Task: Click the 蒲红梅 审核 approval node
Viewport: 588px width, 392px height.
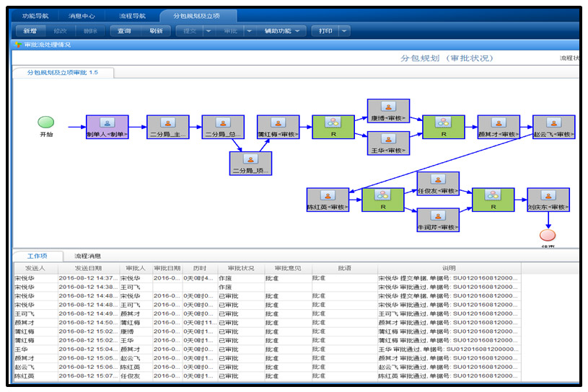Action: [x=278, y=126]
